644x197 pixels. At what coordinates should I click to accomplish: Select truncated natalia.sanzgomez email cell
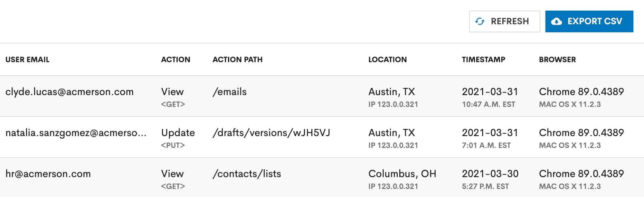pyautogui.click(x=76, y=133)
